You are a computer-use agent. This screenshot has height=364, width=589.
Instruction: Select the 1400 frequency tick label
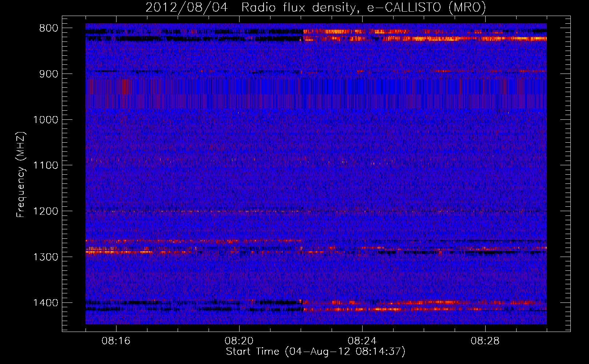pos(46,303)
